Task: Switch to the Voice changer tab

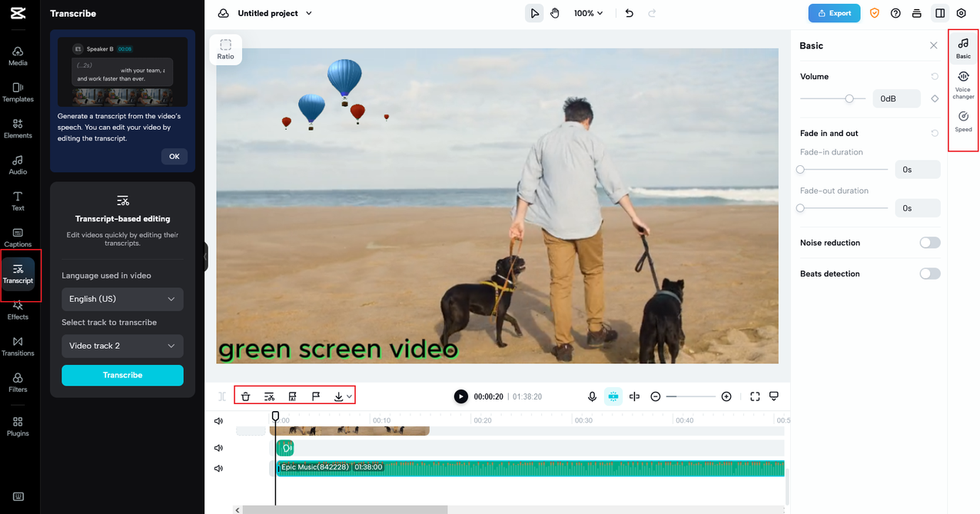Action: tap(963, 85)
